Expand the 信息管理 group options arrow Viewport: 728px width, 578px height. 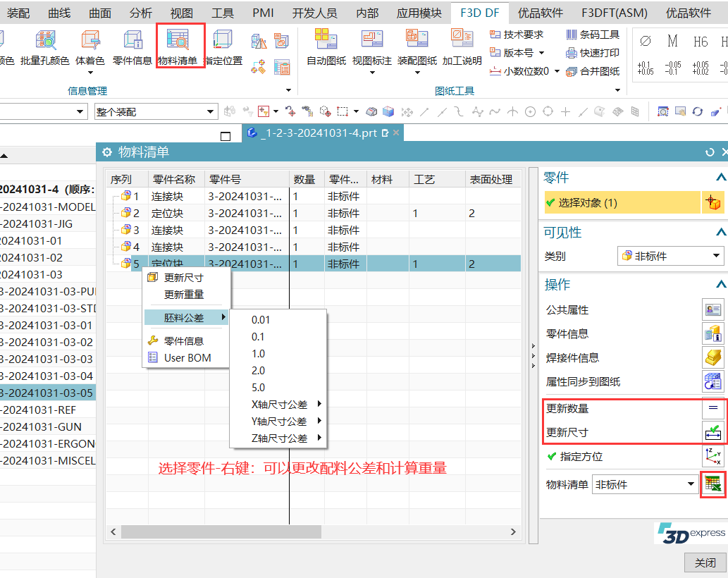pos(288,90)
